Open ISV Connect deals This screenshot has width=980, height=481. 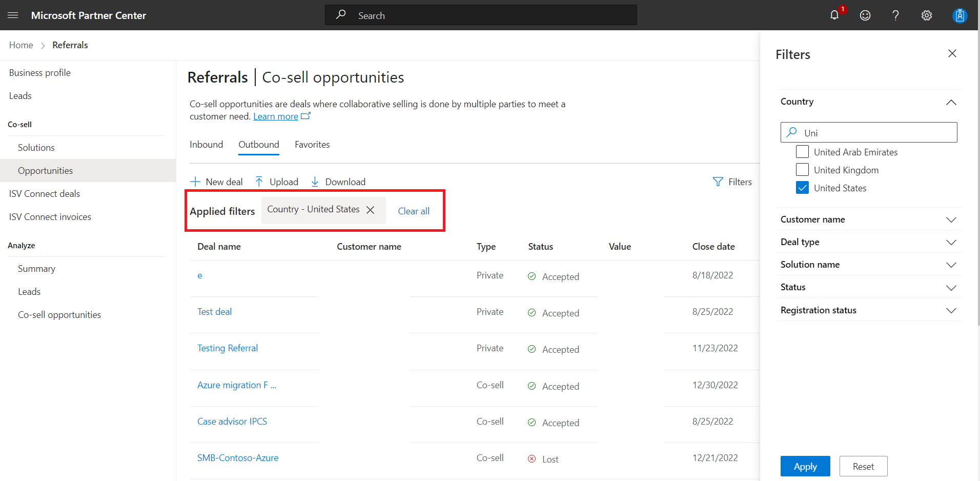point(45,194)
